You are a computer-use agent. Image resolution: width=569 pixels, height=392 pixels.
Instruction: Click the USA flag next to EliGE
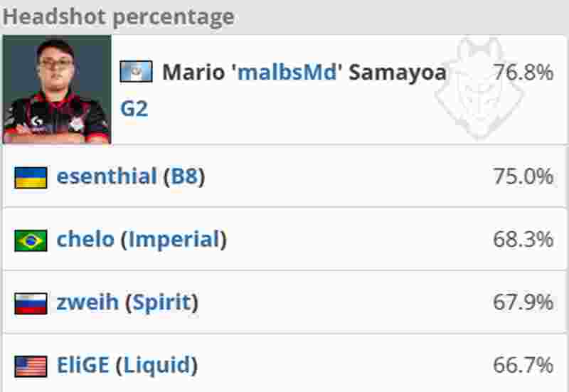pos(31,366)
